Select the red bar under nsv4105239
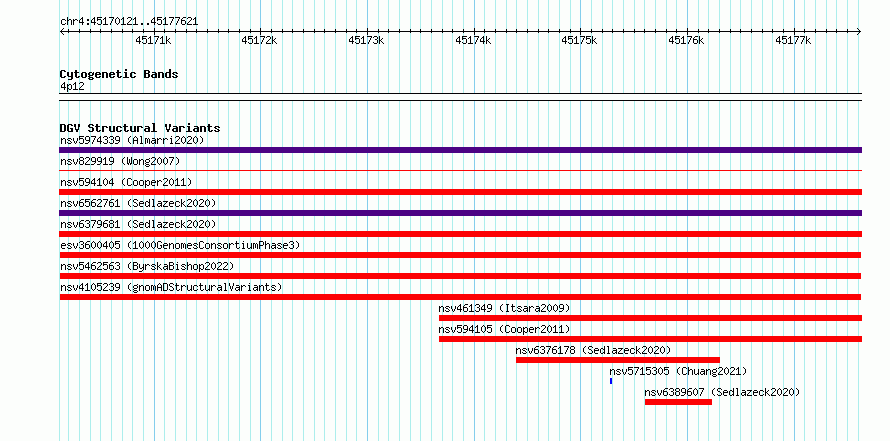The width and height of the screenshot is (890, 441). click(x=460, y=297)
